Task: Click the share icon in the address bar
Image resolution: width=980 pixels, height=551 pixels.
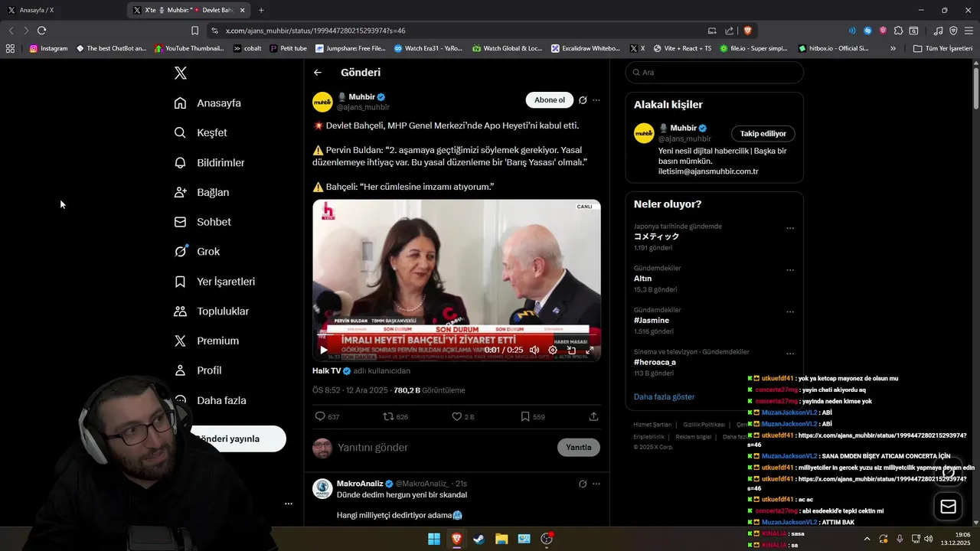Action: (729, 31)
